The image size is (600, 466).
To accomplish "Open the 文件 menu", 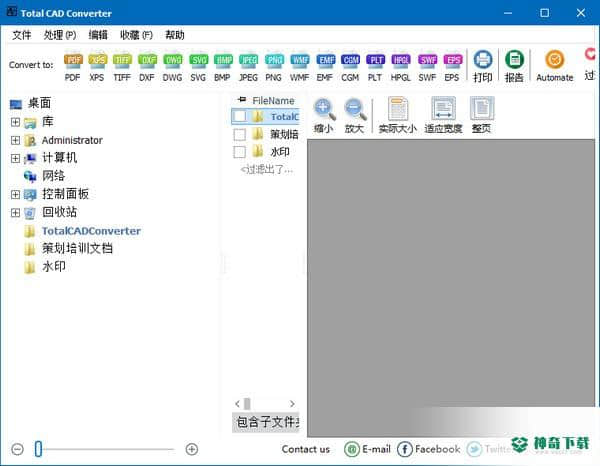I will (x=22, y=35).
